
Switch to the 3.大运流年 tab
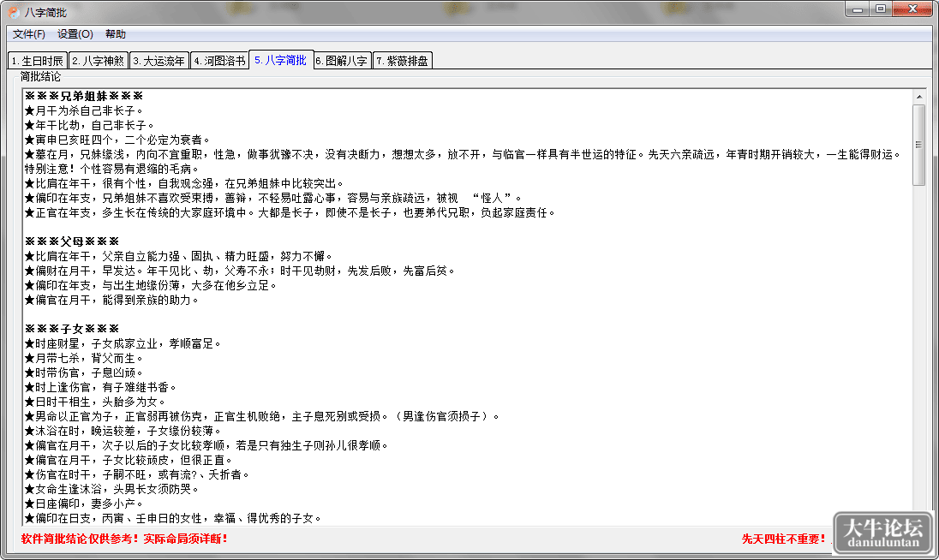[x=159, y=61]
